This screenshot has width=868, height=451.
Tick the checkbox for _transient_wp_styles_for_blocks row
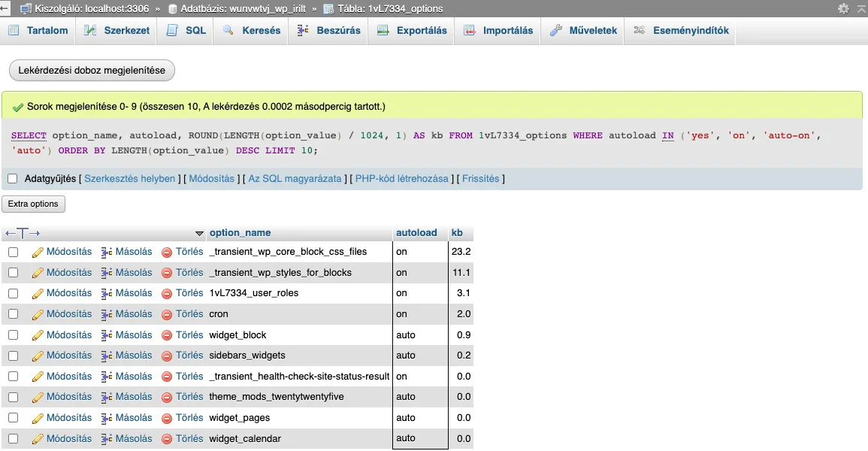click(x=14, y=273)
